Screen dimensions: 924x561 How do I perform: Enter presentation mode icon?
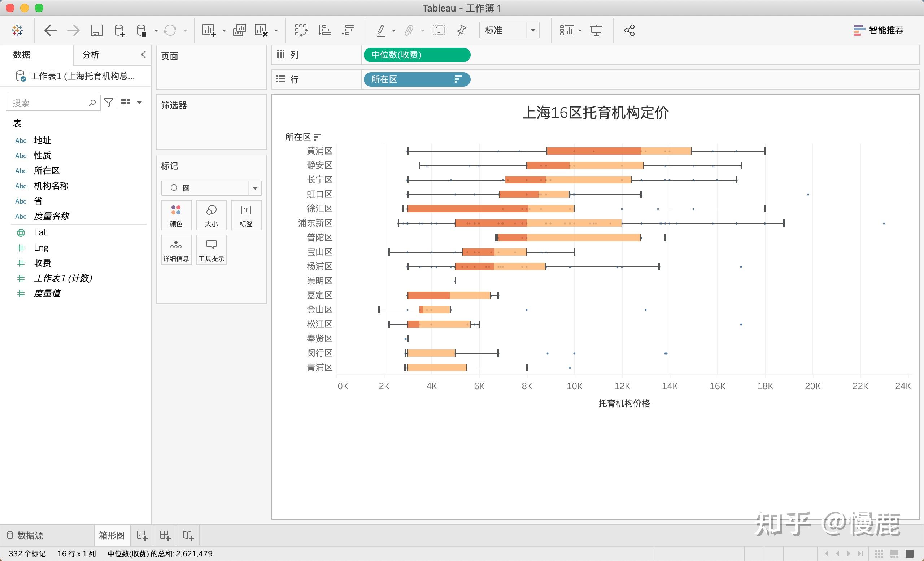[596, 30]
